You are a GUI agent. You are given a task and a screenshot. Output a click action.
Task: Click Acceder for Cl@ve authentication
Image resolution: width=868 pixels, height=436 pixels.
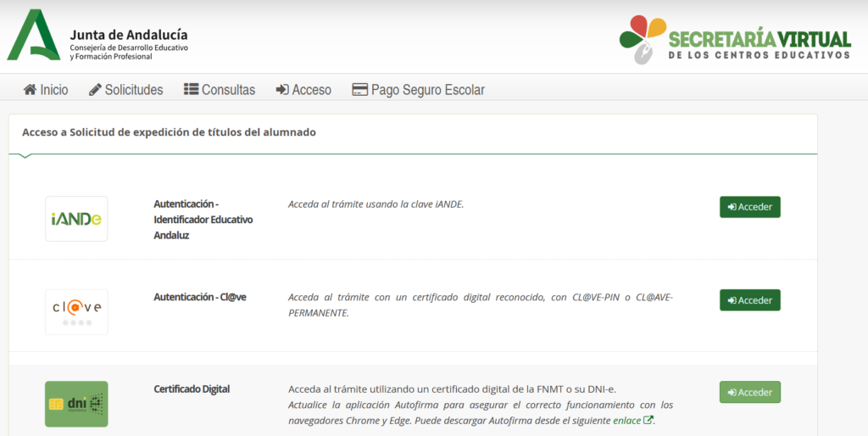coord(749,299)
